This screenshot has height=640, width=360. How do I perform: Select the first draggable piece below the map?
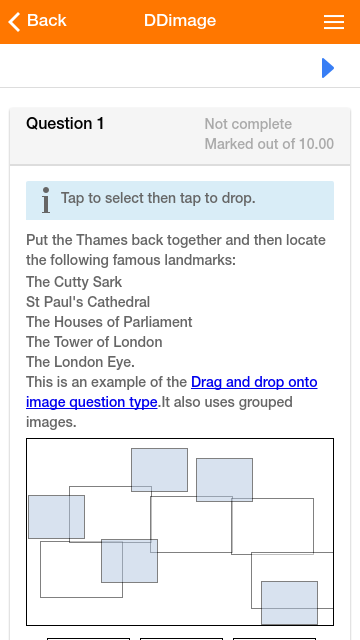click(89, 639)
